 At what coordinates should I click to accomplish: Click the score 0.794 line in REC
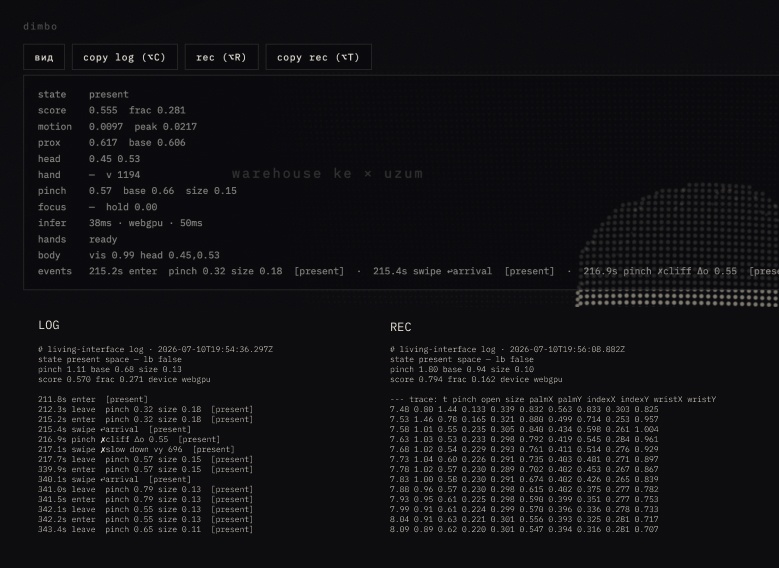click(476, 380)
